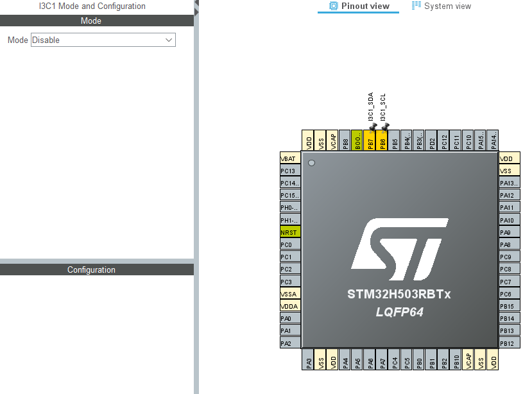Select pin PB7 on the chip

370,140
